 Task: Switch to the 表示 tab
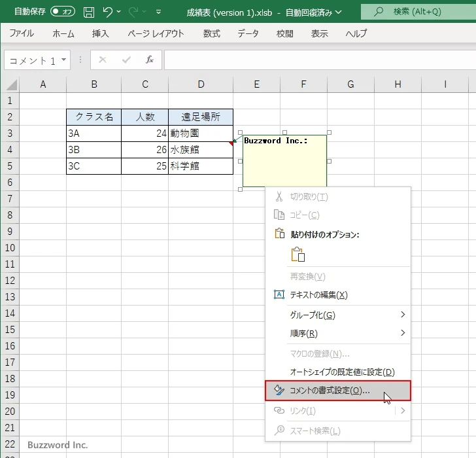(319, 33)
